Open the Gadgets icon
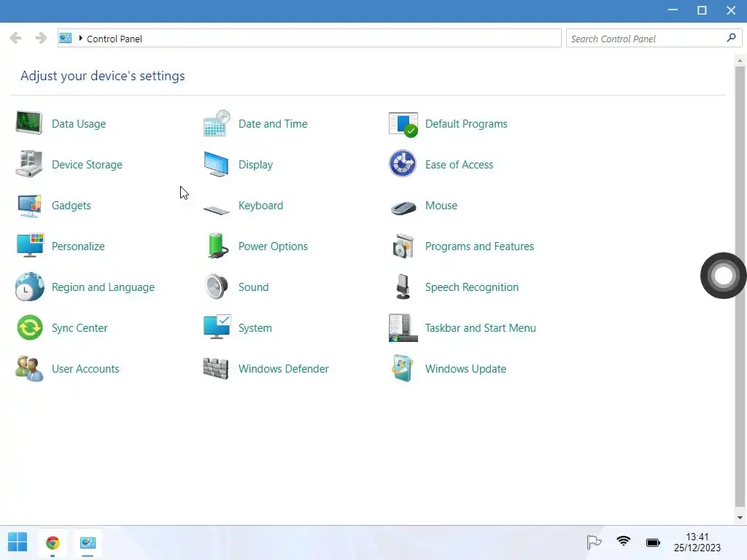This screenshot has height=560, width=747. tap(29, 205)
